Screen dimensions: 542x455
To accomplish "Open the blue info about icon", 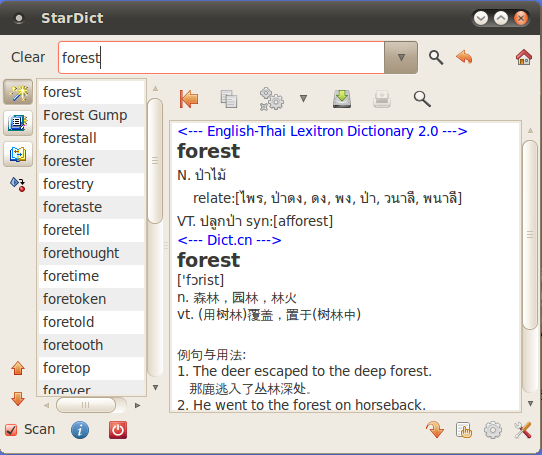I will click(80, 430).
